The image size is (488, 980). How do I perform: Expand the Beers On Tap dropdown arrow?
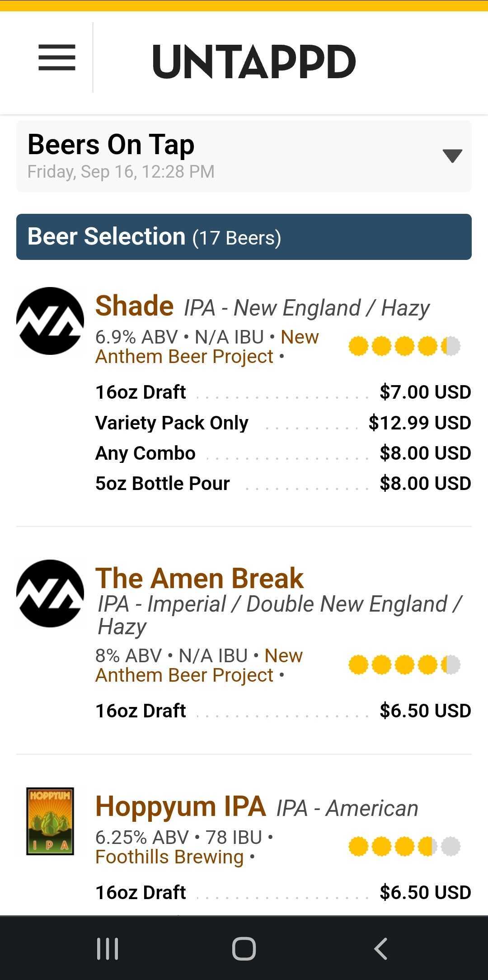click(452, 156)
